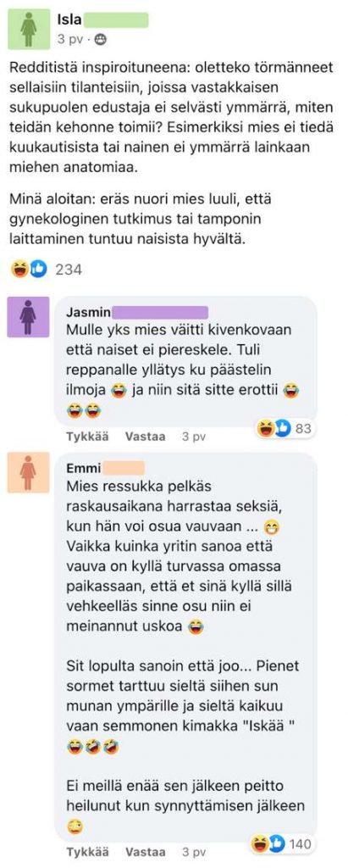Open Emmi's orange profile avatar
Screen dimensions: 348x868
point(28,472)
